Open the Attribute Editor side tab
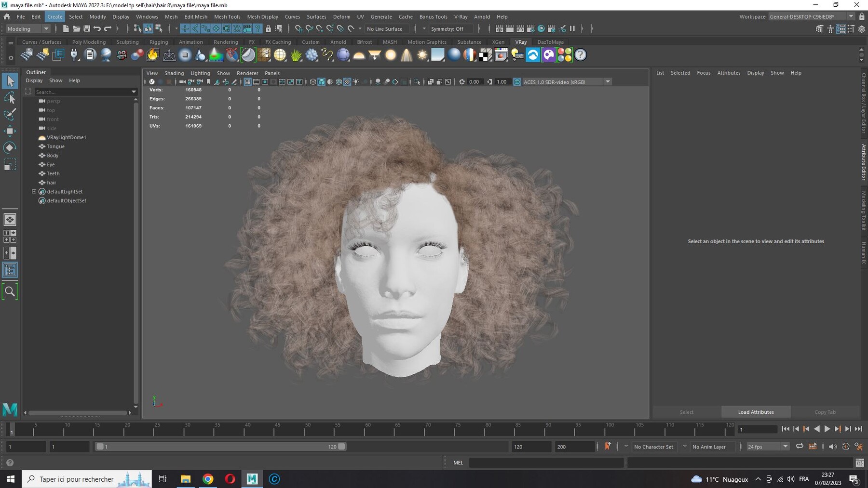The height and width of the screenshot is (488, 868). point(864,162)
